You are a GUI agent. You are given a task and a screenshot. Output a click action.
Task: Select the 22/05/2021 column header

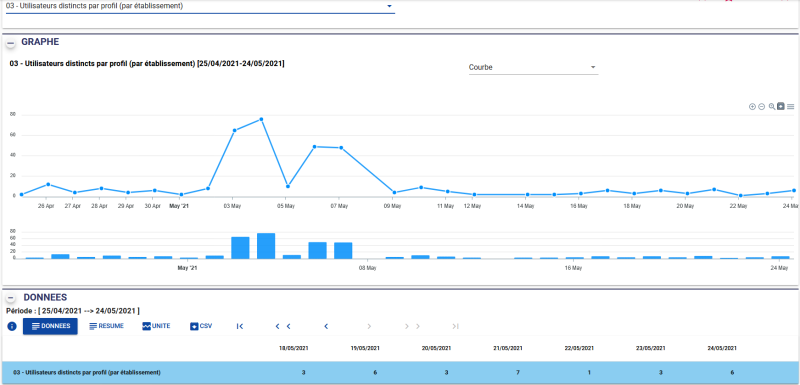[579, 349]
